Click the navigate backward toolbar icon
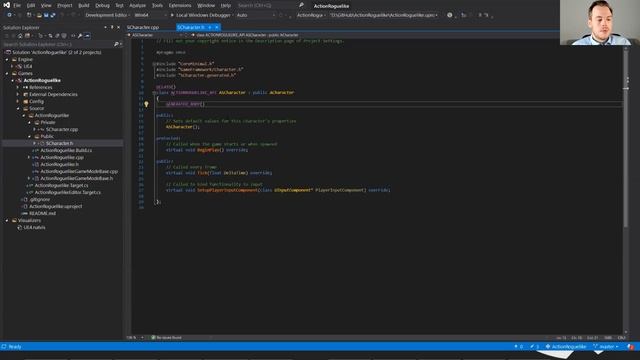Viewport: 640px width, 360px height. point(9,15)
